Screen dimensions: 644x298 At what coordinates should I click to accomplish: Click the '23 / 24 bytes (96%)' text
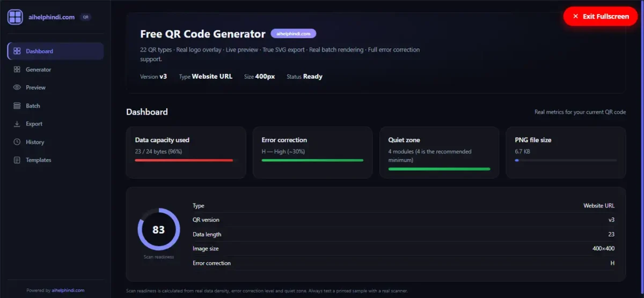[158, 152]
